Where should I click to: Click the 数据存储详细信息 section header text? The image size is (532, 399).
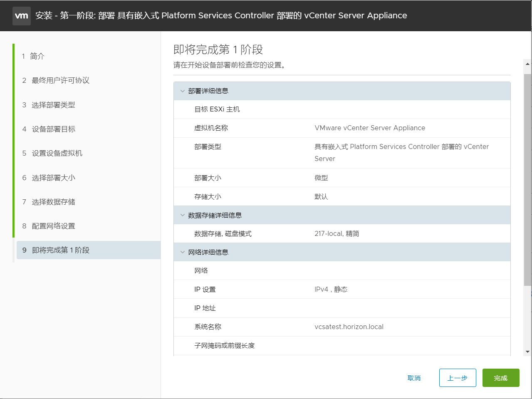point(215,215)
